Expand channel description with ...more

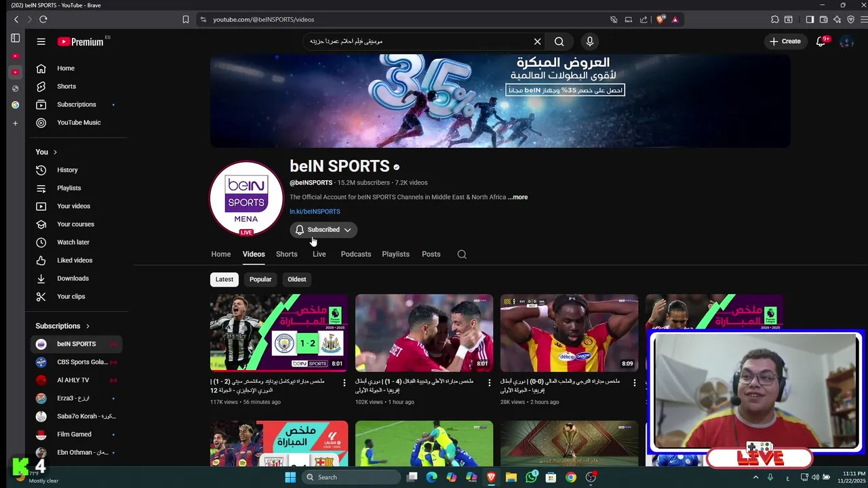tap(517, 197)
